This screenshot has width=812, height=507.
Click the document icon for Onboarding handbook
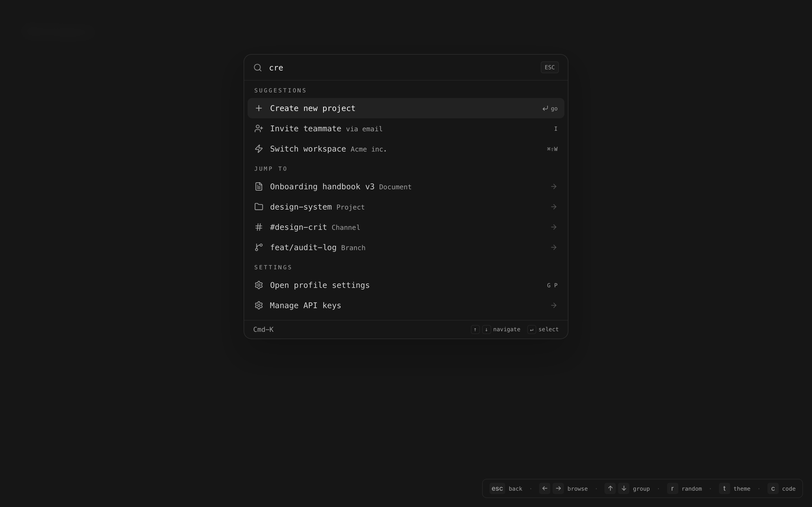(259, 186)
